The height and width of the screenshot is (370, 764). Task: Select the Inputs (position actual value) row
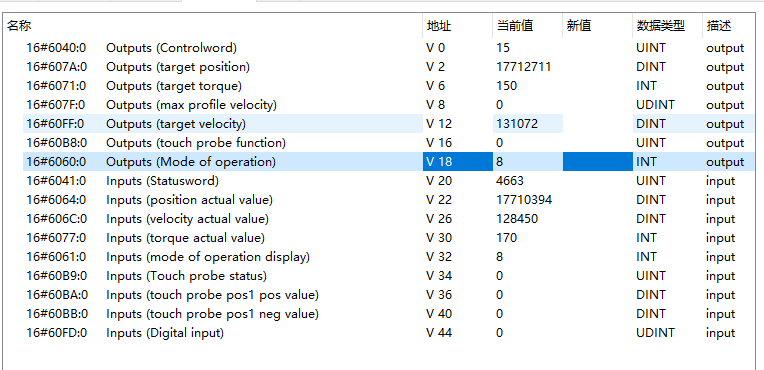click(389, 200)
